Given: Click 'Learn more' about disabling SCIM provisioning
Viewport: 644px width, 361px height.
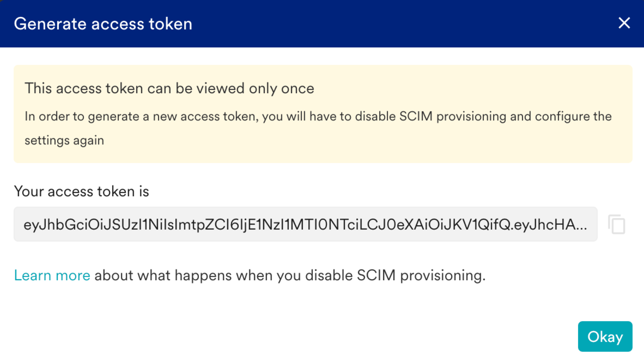Looking at the screenshot, I should 52,275.
